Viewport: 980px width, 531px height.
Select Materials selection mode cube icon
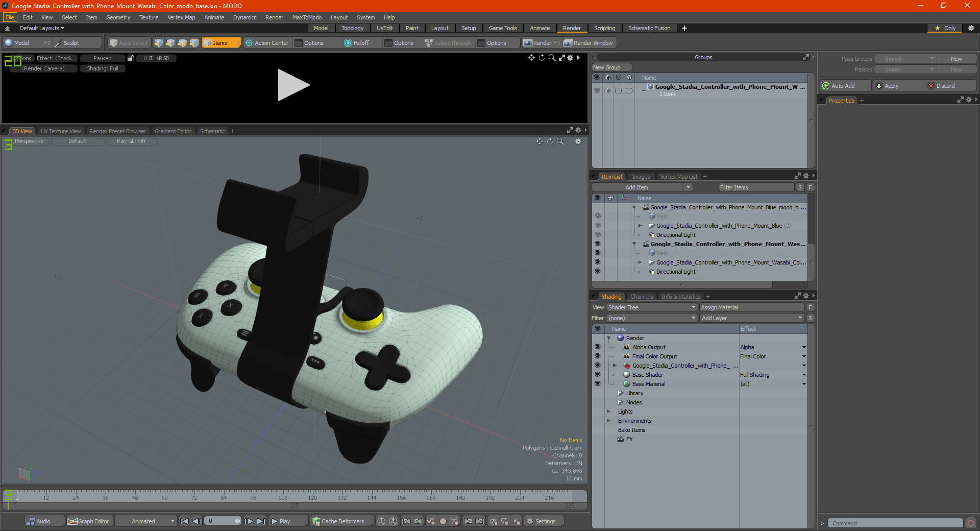(194, 43)
